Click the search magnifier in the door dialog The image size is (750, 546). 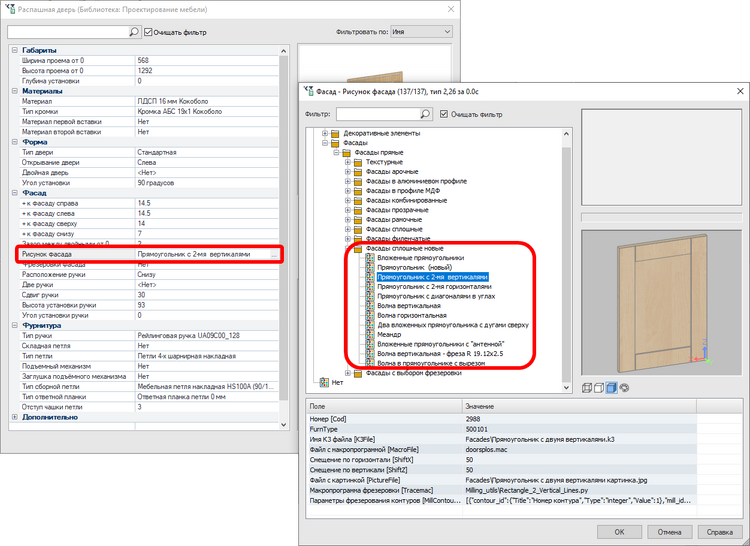[134, 32]
